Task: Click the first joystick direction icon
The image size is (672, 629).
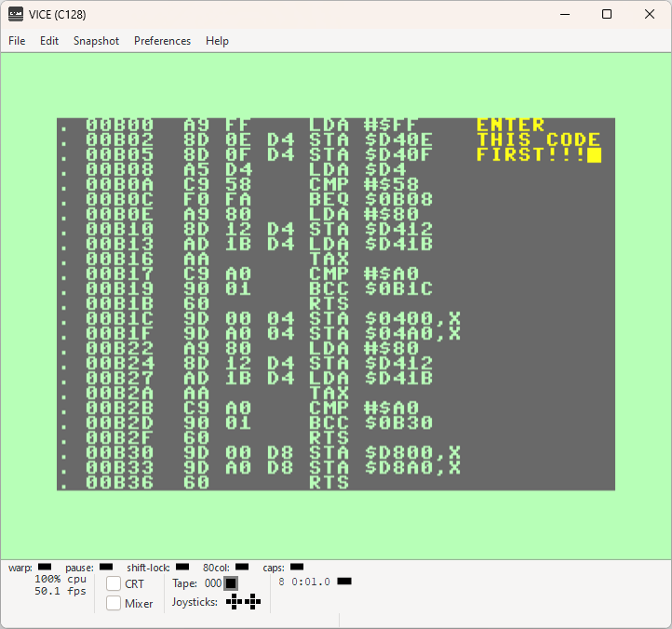Action: [234, 602]
